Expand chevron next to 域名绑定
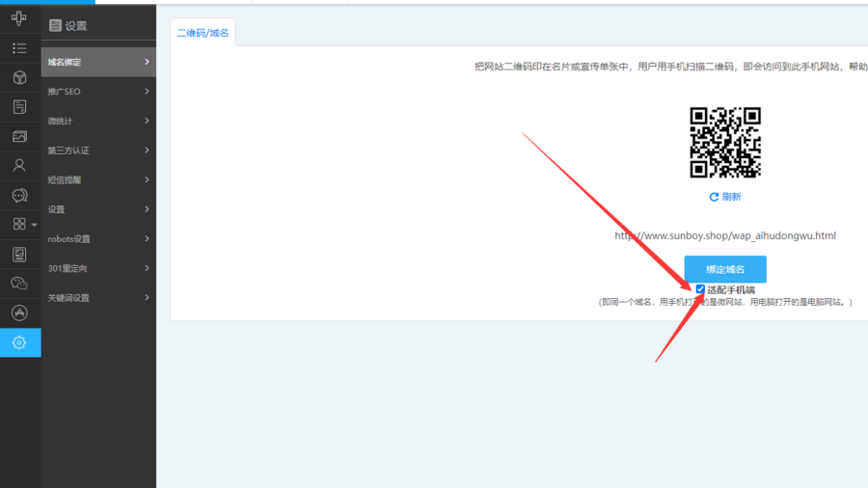The height and width of the screenshot is (488, 868). click(147, 62)
